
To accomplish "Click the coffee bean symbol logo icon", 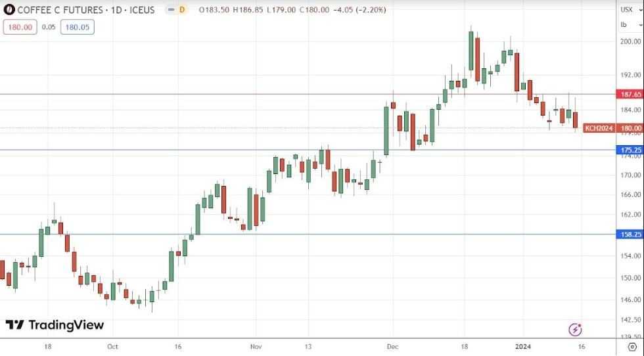I will tap(9, 10).
